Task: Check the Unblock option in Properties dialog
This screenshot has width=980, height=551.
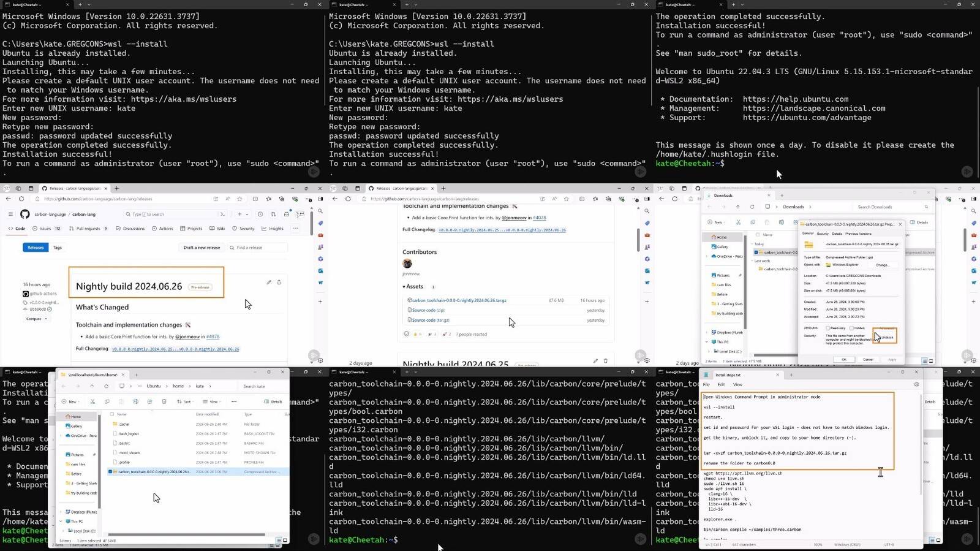Action: (885, 337)
